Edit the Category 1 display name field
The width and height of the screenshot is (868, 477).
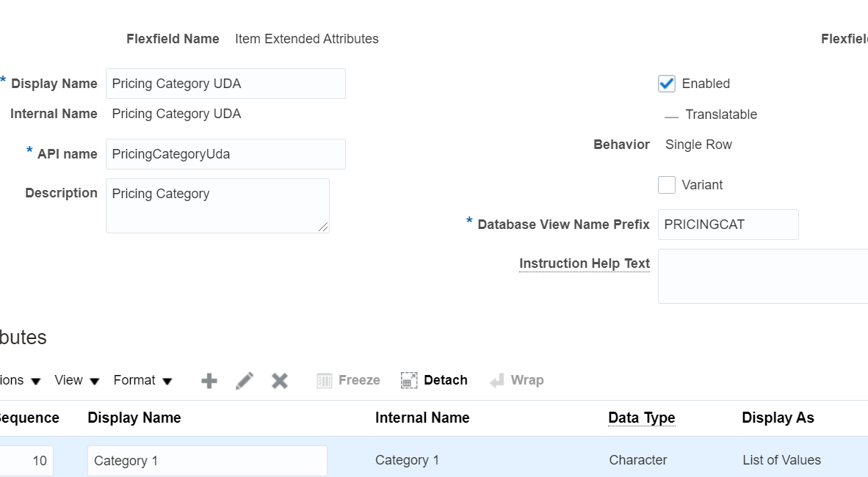[207, 460]
